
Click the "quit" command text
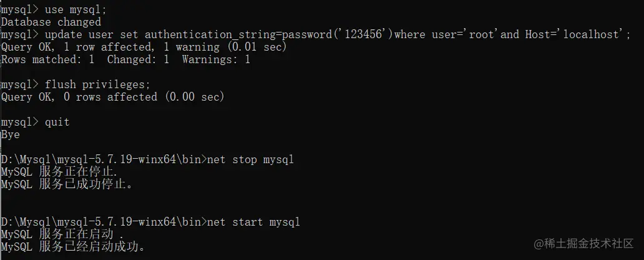[x=57, y=122]
